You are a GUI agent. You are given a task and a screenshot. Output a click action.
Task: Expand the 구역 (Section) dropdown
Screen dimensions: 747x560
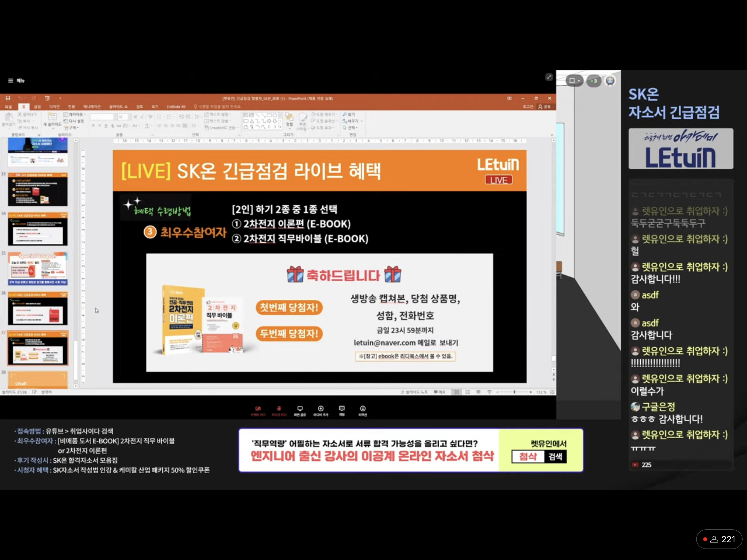(72, 128)
